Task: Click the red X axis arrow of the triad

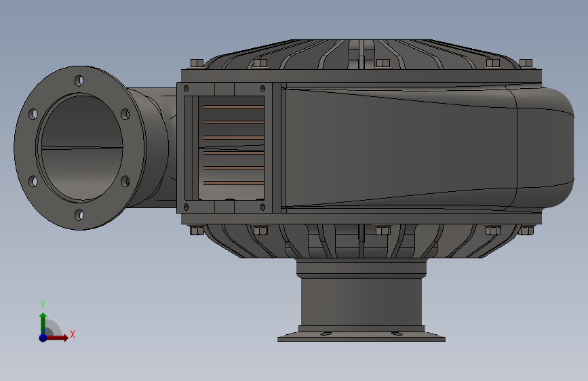Action: point(57,338)
